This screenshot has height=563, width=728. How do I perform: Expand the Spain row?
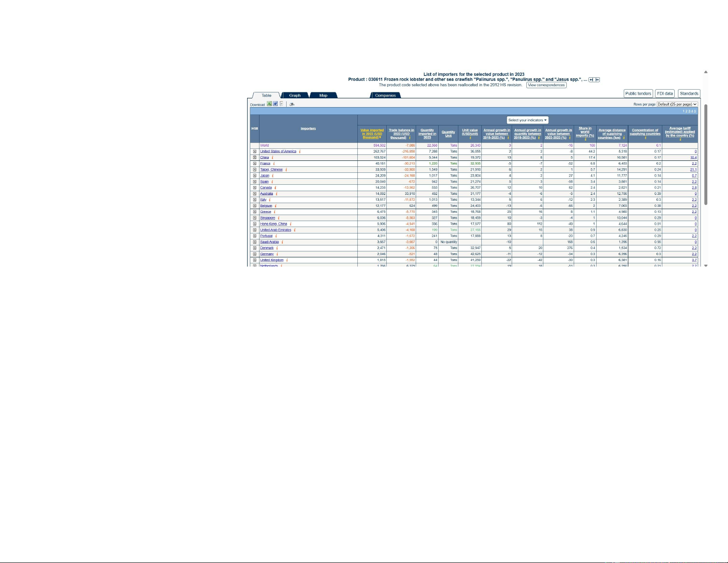coord(254,182)
